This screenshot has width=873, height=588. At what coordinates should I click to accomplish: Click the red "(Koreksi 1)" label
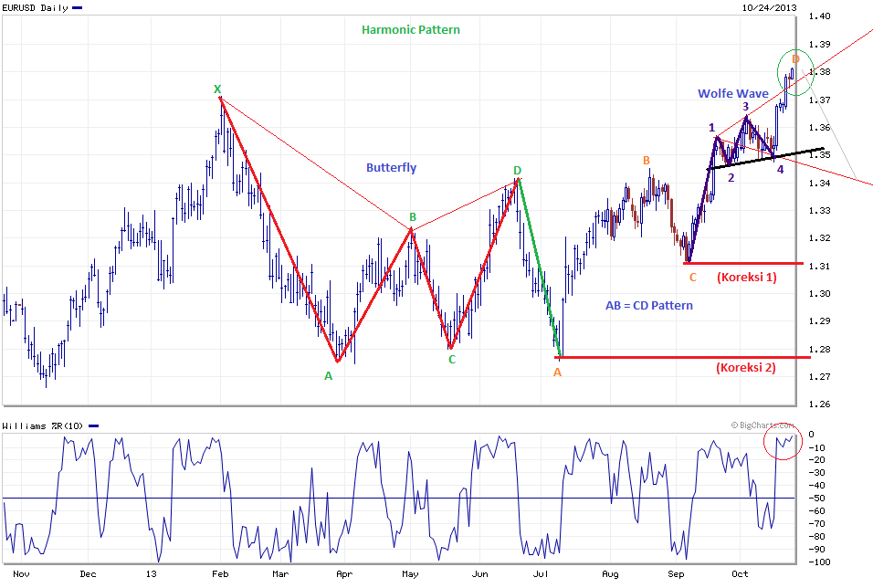pyautogui.click(x=747, y=278)
